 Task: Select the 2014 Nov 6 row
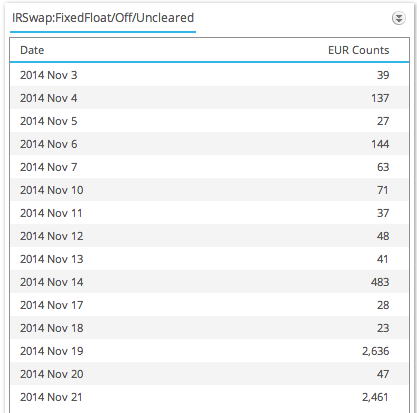point(209,144)
